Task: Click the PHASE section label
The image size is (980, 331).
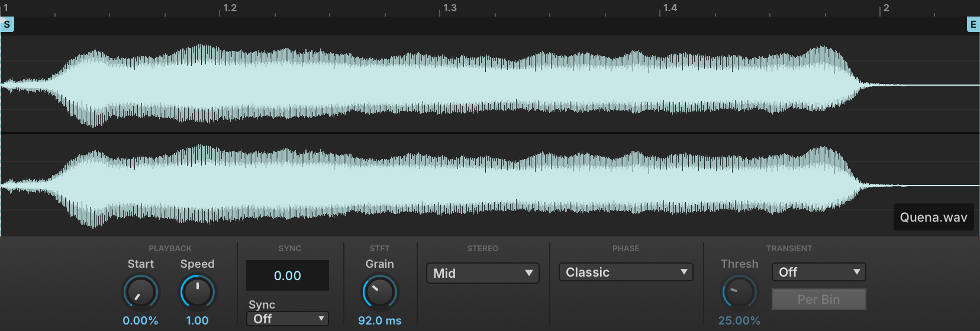Action: coord(626,248)
